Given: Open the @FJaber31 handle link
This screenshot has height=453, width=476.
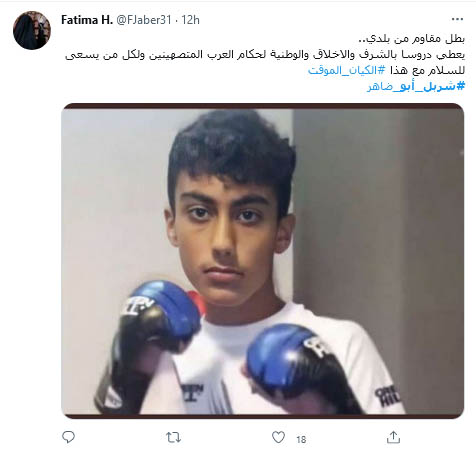Looking at the screenshot, I should [x=144, y=20].
